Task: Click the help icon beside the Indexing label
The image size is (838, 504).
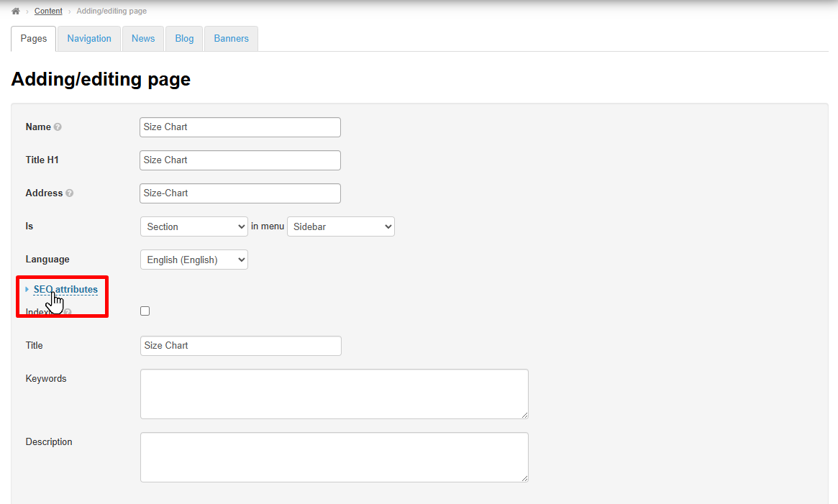Action: pyautogui.click(x=68, y=312)
